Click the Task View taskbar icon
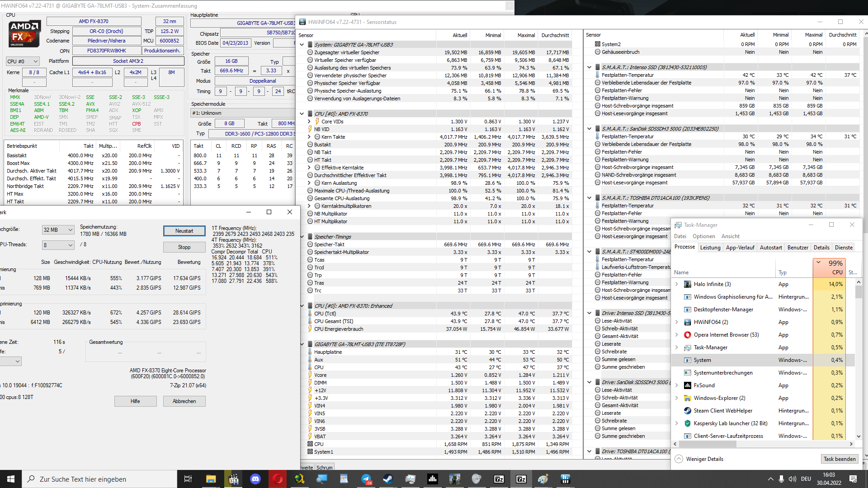This screenshot has width=868, height=488. [188, 479]
